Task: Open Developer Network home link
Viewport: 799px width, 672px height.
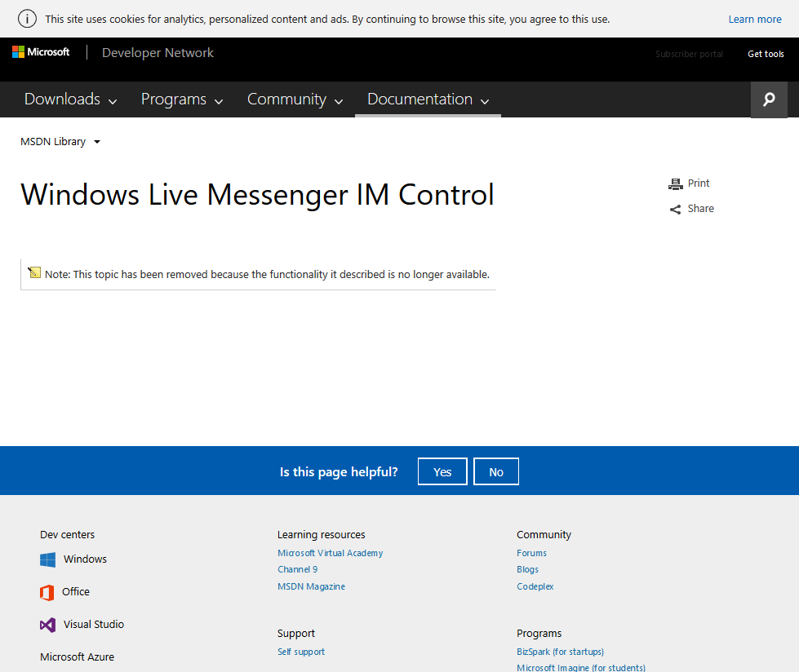Action: click(158, 52)
